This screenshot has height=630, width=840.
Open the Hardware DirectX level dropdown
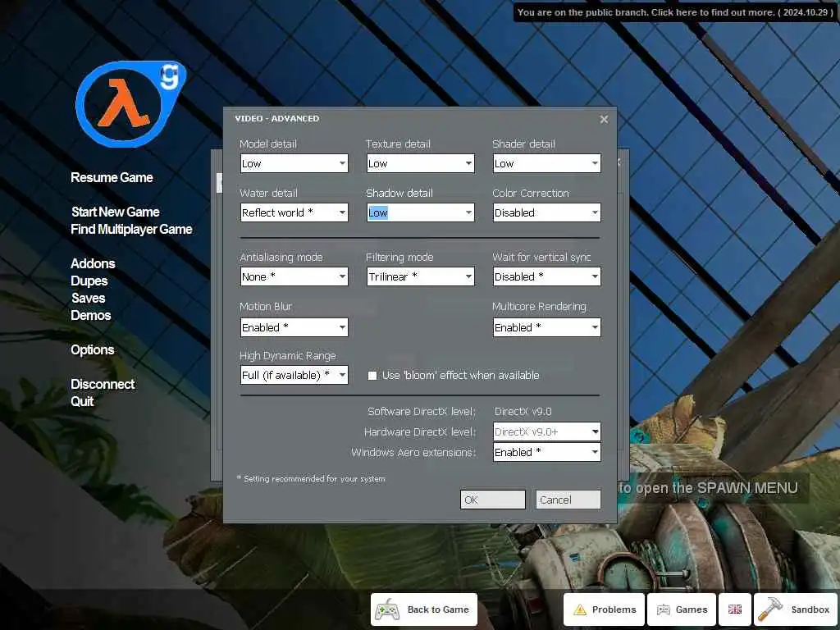click(547, 431)
